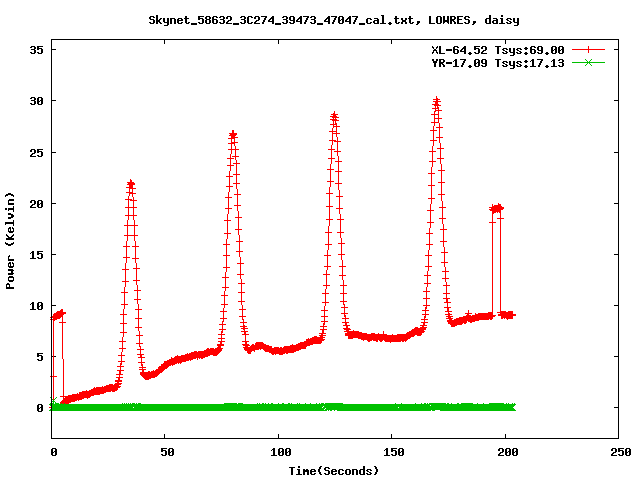Click the x-axis tick label 50
This screenshot has width=640, height=480.
pos(167,452)
